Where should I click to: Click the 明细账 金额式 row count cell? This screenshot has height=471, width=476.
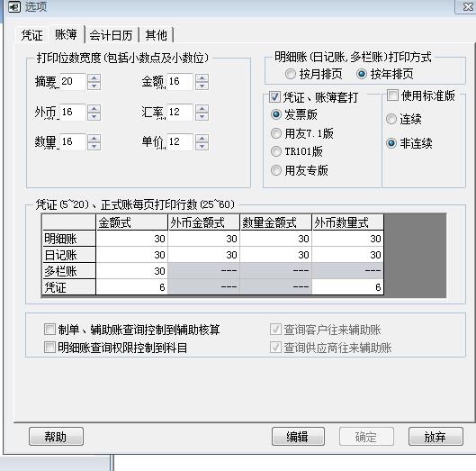tap(132, 239)
